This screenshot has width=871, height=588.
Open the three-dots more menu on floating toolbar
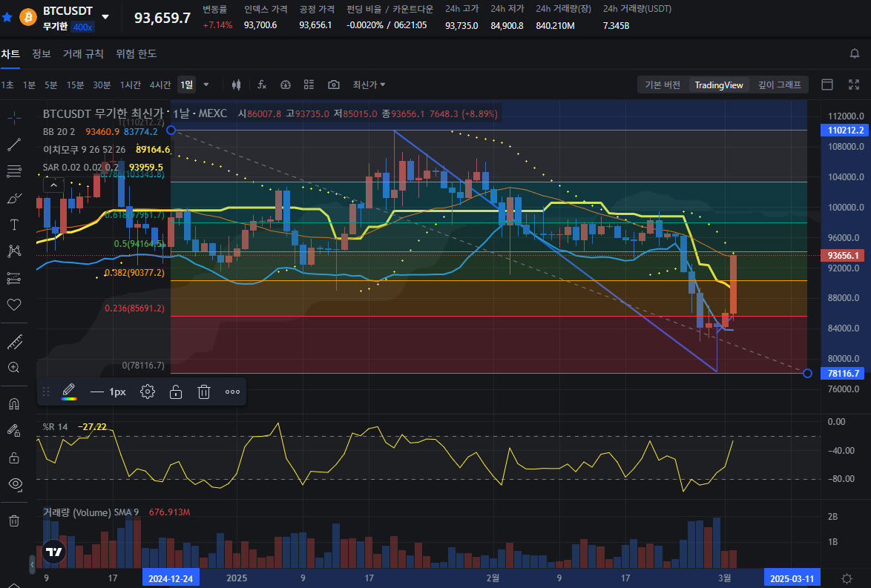pos(232,392)
